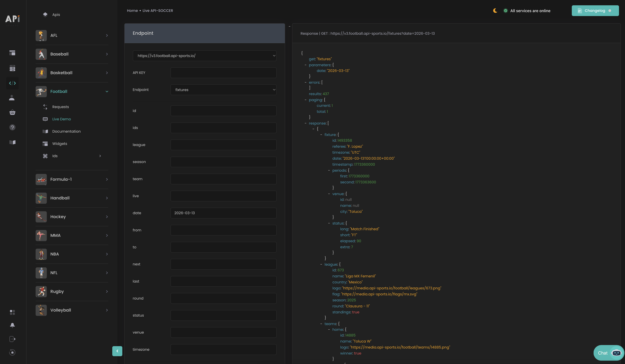Click the API KEY input field
This screenshot has height=364, width=625.
click(223, 73)
